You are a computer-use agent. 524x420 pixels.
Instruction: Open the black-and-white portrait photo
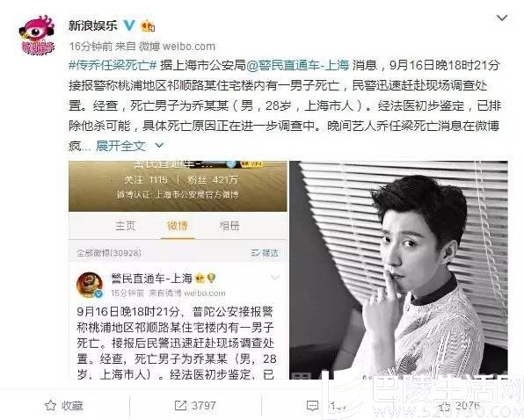click(x=398, y=270)
